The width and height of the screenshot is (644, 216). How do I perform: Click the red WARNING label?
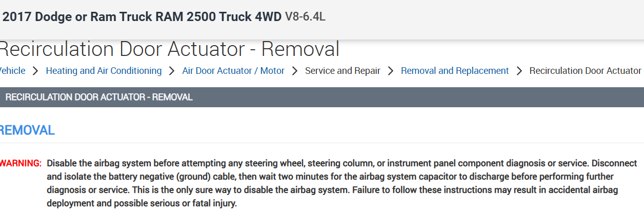coord(21,163)
